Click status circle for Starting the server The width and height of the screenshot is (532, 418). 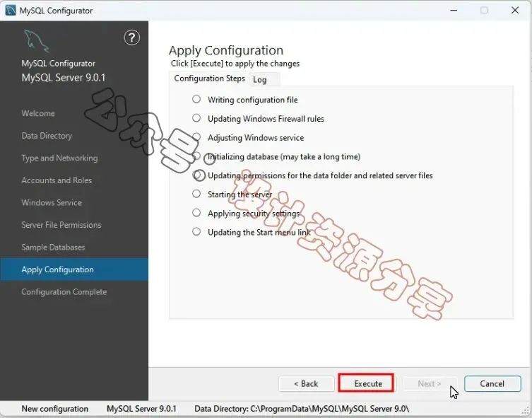coord(196,194)
